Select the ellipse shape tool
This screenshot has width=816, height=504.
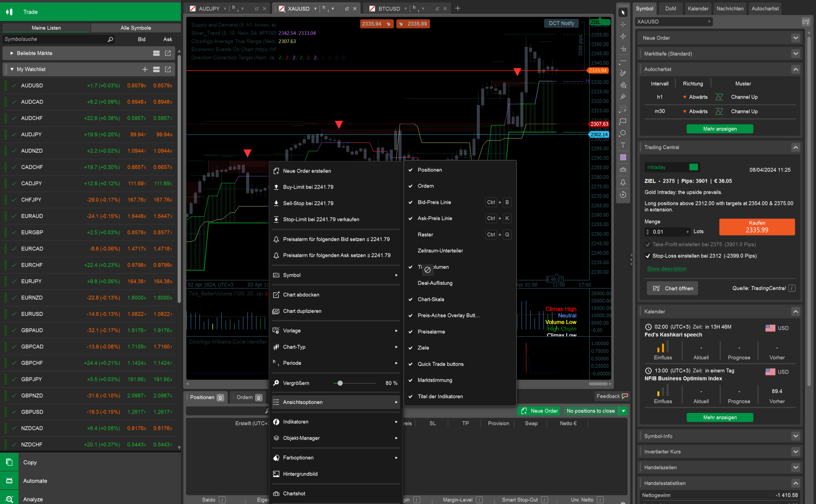tap(623, 133)
